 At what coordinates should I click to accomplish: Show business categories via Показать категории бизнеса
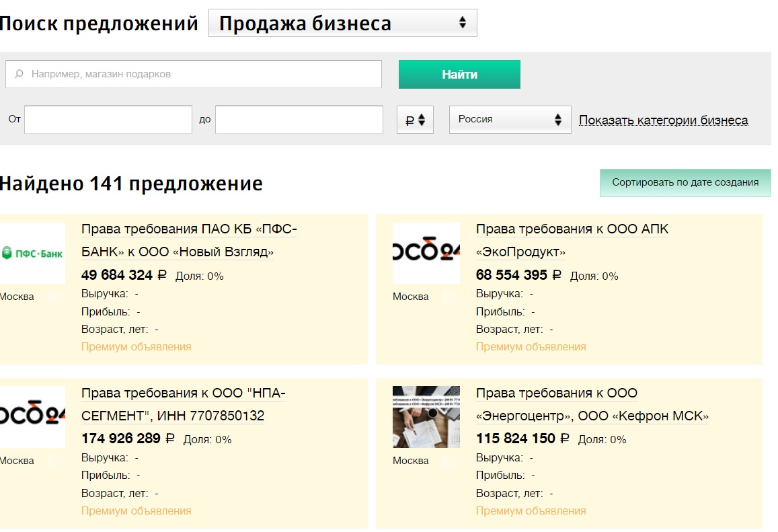point(664,120)
